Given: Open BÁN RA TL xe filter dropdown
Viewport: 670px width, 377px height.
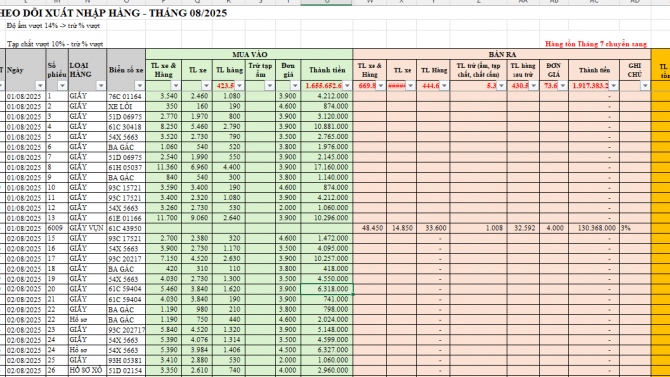Looking at the screenshot, I should coord(411,85).
